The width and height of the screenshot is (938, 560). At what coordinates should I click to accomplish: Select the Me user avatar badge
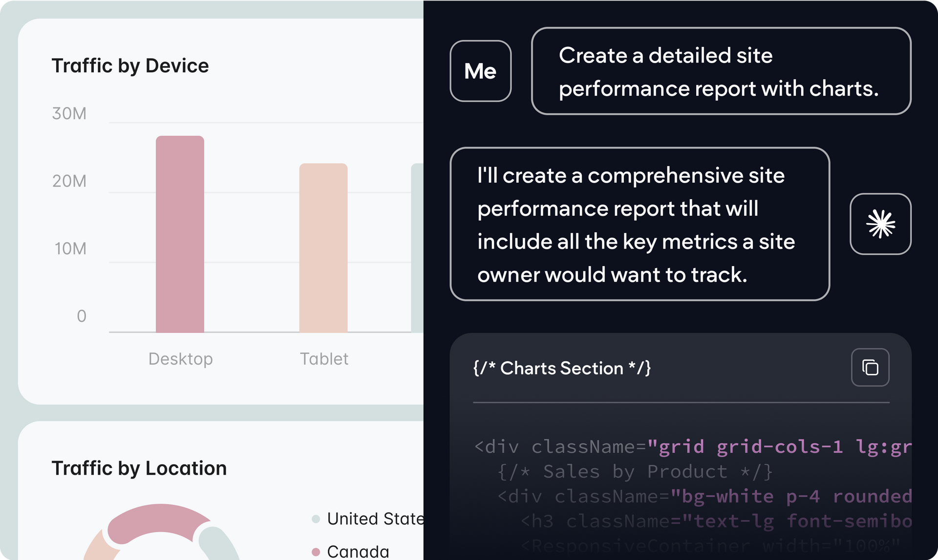click(481, 71)
